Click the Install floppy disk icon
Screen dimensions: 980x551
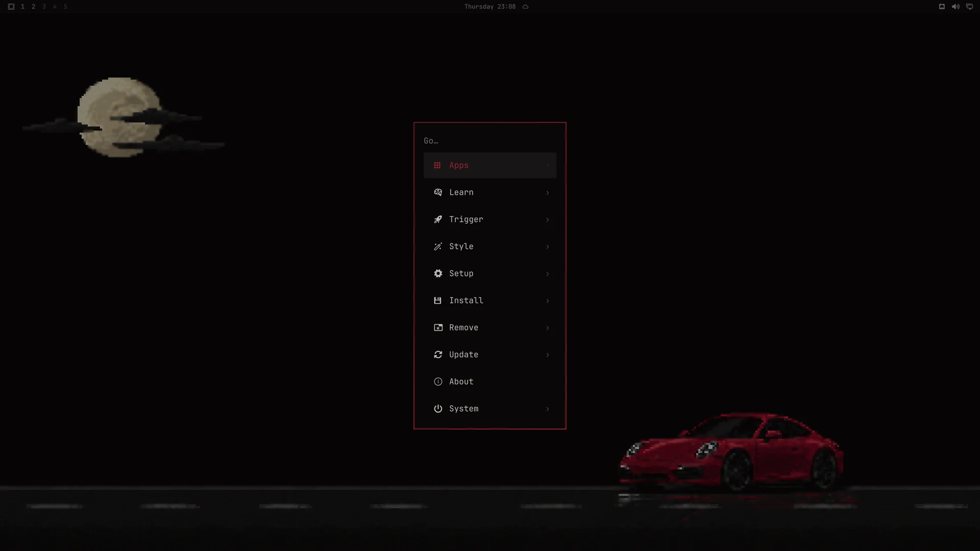tap(437, 300)
